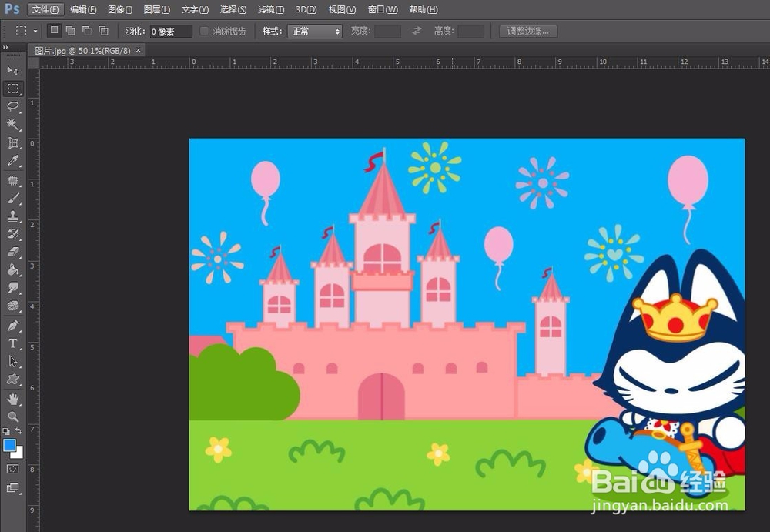The height and width of the screenshot is (532, 770).
Task: Click the ruler origin corner box
Action: (34, 62)
